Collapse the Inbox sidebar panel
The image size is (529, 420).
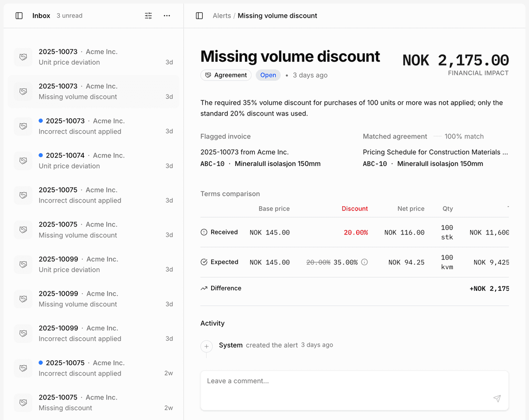point(19,15)
